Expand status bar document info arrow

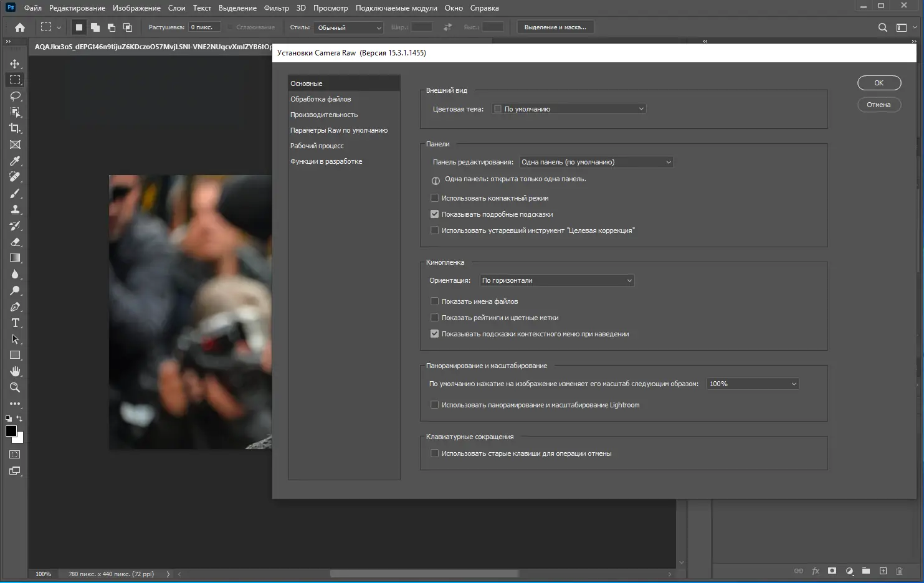pos(168,574)
